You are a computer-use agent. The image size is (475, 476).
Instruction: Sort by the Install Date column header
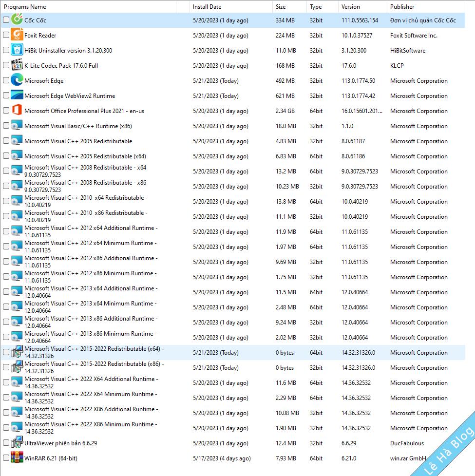point(231,7)
